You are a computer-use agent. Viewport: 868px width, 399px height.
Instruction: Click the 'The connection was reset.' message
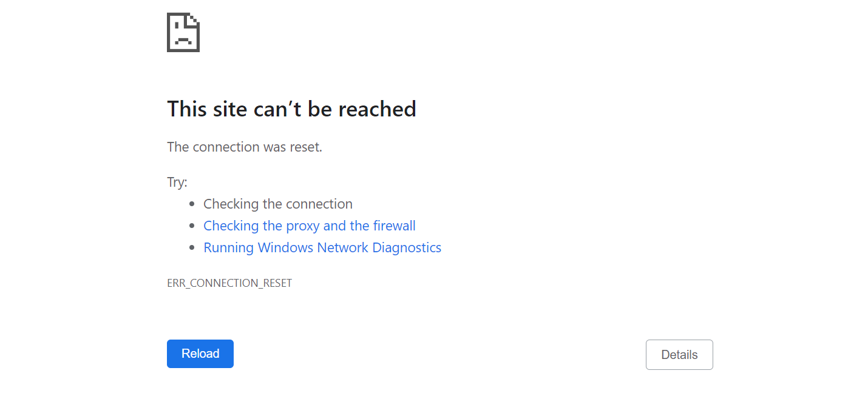(245, 147)
